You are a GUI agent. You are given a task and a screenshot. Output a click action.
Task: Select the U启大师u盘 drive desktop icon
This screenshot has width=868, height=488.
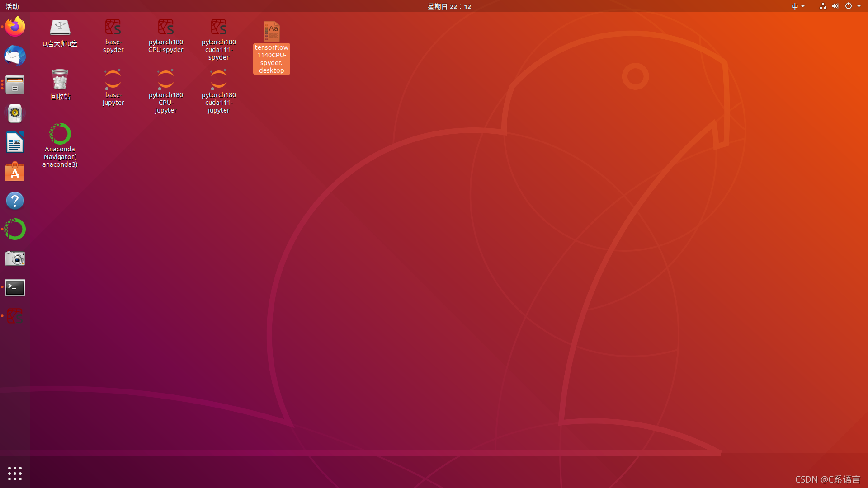[60, 33]
